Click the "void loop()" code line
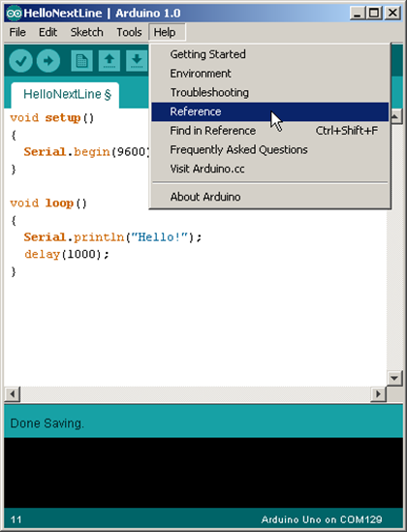This screenshot has width=407, height=532. tap(48, 203)
